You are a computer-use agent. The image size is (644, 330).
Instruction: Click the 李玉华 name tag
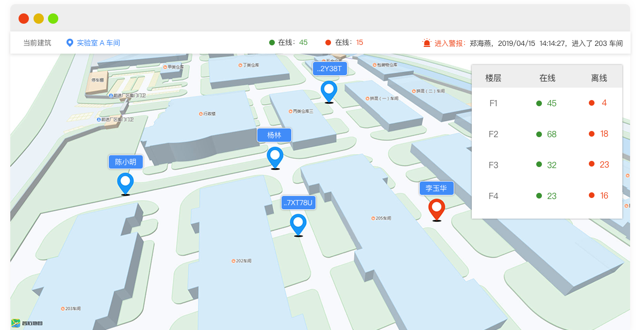coord(436,188)
